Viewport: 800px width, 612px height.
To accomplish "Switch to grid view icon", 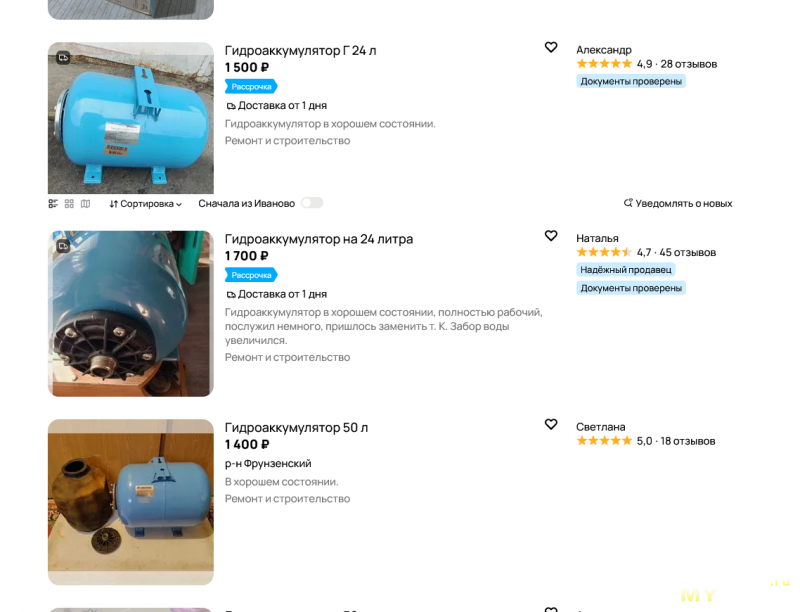I will 69,203.
